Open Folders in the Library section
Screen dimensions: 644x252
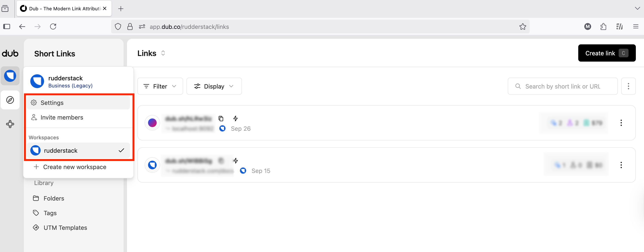(54, 198)
